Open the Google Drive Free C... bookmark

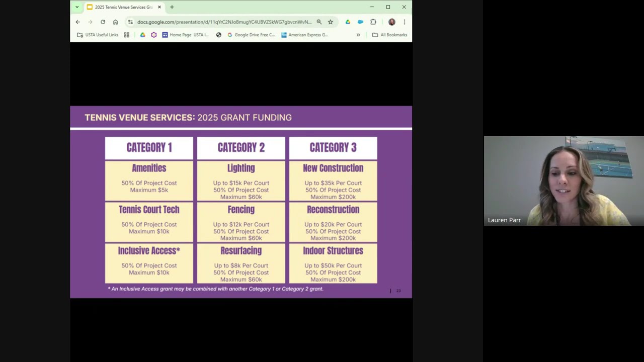click(x=251, y=35)
